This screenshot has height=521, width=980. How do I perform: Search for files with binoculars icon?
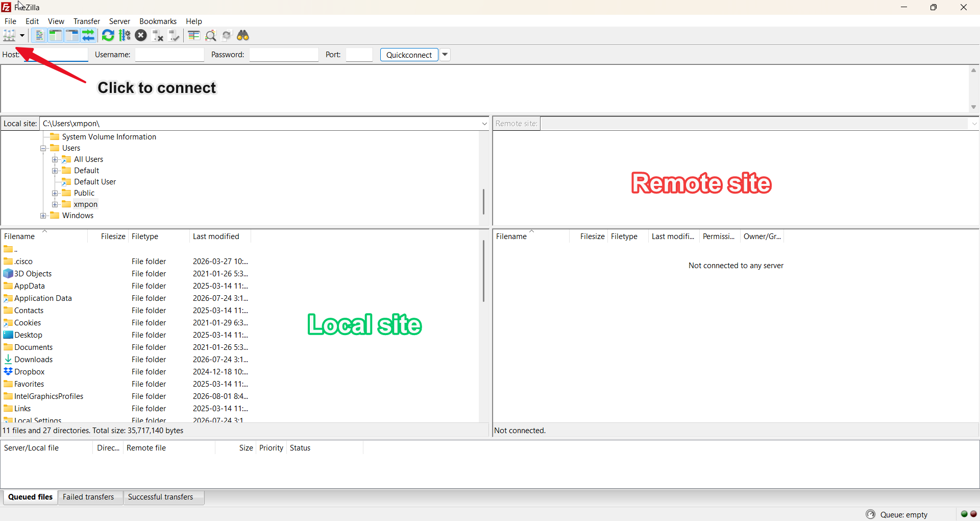coord(243,35)
